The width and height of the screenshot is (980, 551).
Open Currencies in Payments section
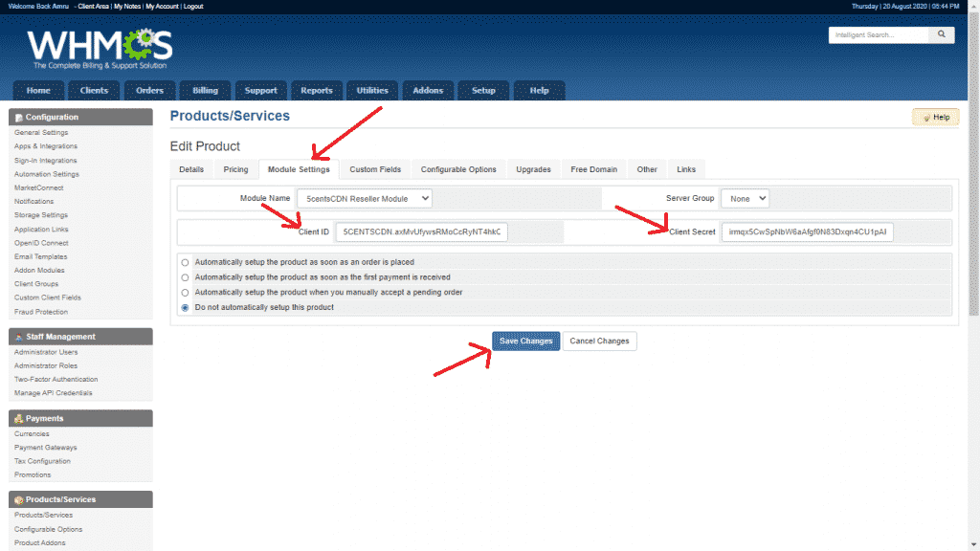32,433
